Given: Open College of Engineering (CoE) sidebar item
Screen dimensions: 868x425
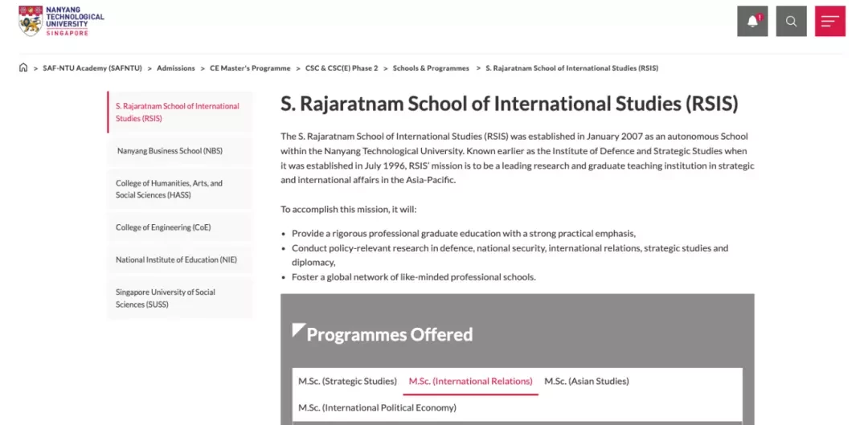Looking at the screenshot, I should click(179, 227).
